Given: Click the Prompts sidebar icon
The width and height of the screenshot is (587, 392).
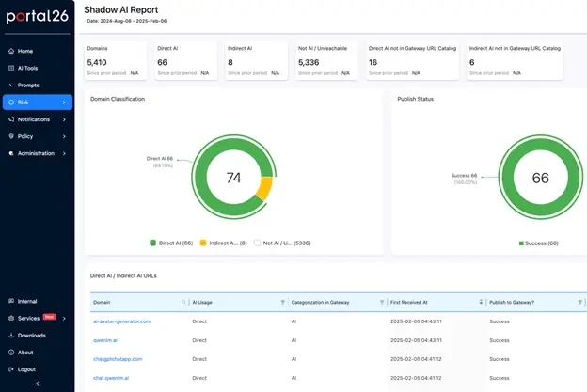Looking at the screenshot, I should pos(11,86).
